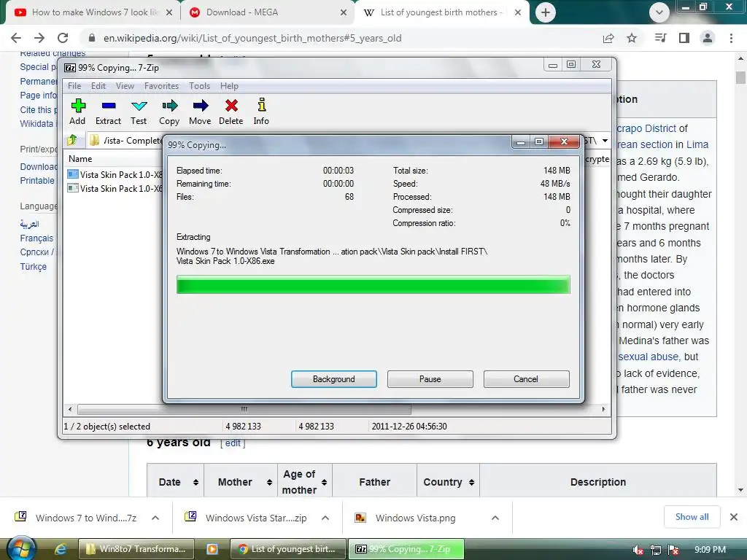Go back in Chrome browser
The image size is (747, 560).
pos(16,38)
